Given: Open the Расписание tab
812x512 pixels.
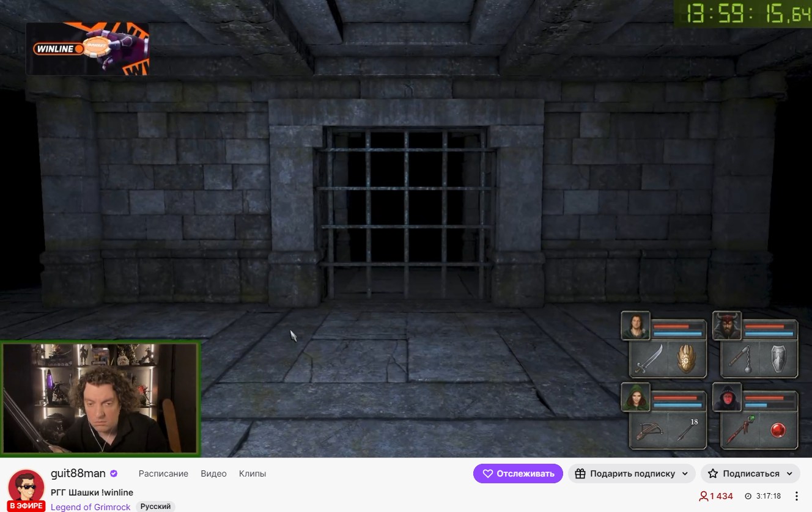Looking at the screenshot, I should point(163,474).
